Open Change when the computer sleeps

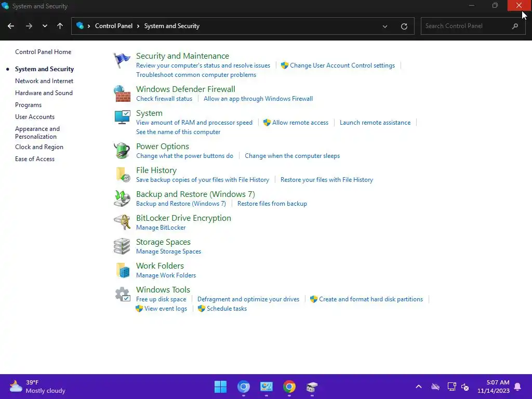tap(292, 156)
